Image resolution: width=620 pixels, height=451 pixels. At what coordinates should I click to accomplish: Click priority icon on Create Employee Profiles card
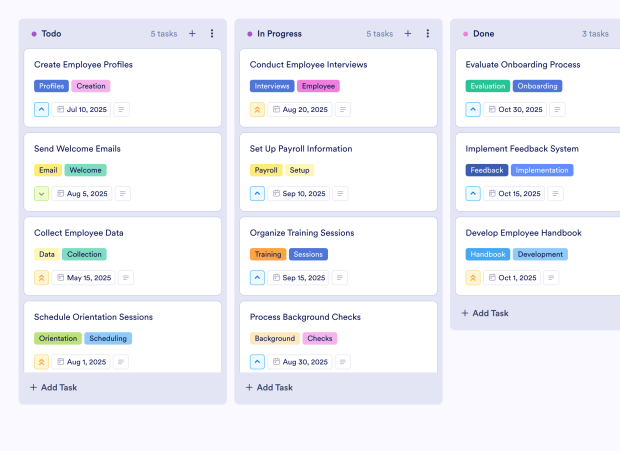tap(41, 109)
